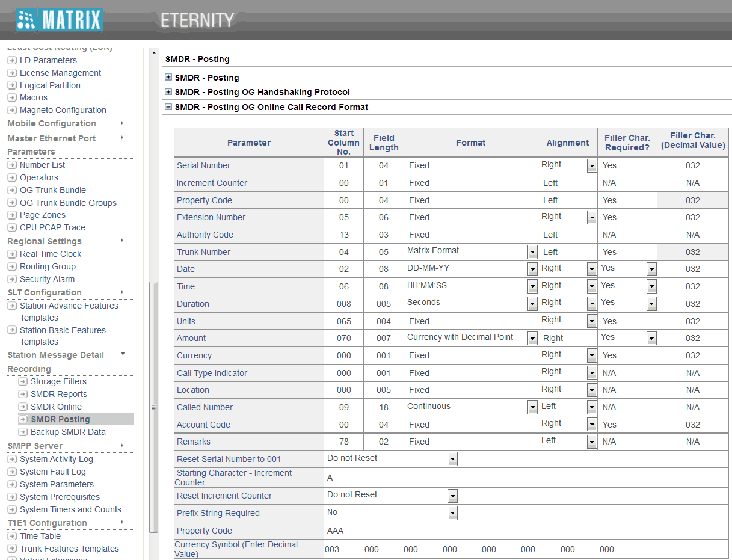Click arrow icon beside Magneto Configuration

coord(12,110)
